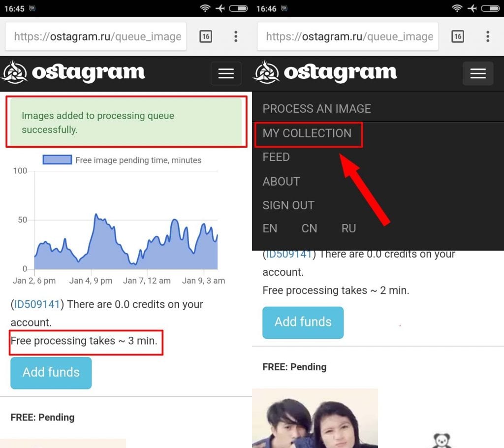
Task: Click 'FREE: Pending' heading on left screen
Action: click(x=42, y=417)
